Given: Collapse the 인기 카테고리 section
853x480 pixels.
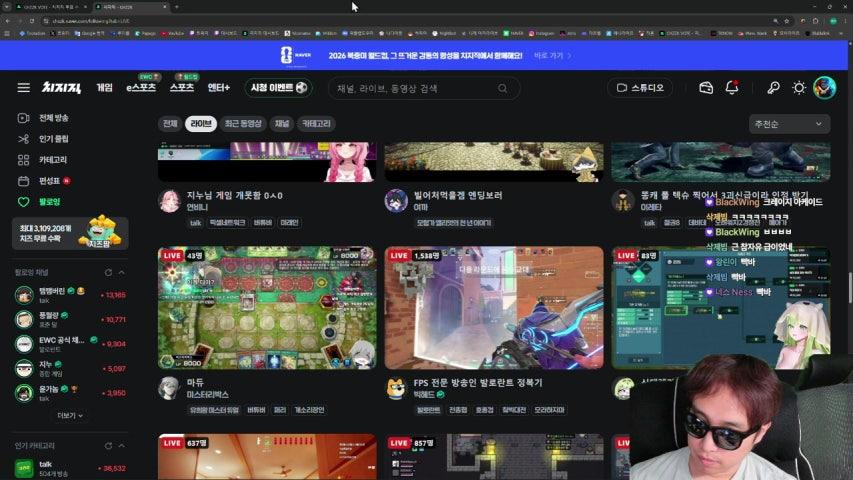Looking at the screenshot, I should [x=122, y=446].
